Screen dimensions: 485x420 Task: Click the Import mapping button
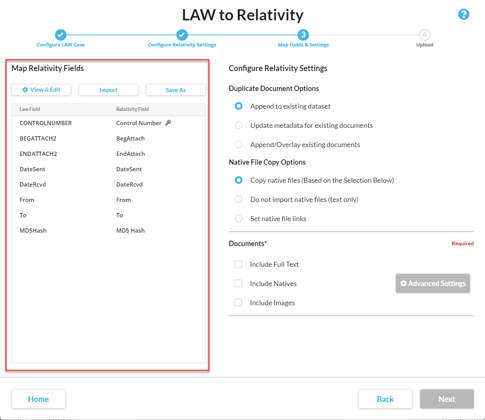(108, 90)
